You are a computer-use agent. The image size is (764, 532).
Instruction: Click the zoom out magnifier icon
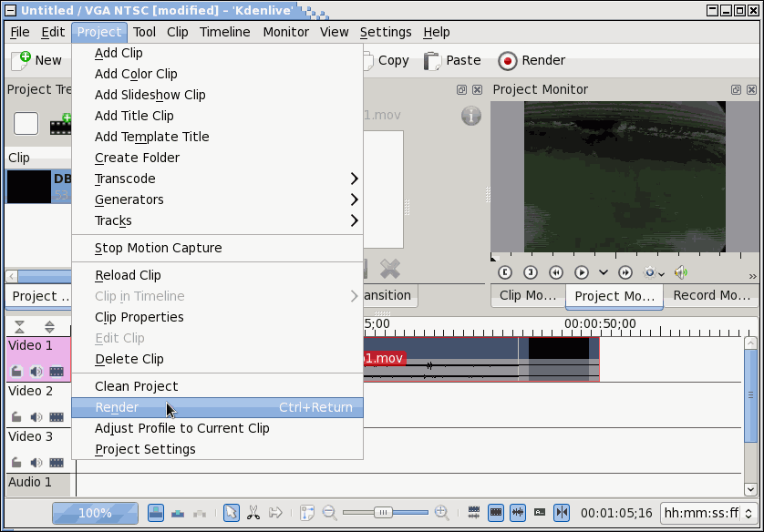[x=329, y=513]
